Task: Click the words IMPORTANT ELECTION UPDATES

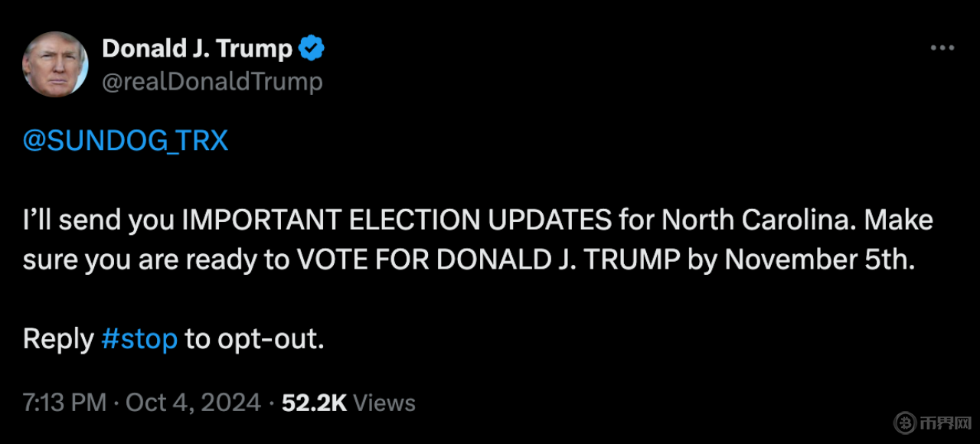Action: [397, 220]
